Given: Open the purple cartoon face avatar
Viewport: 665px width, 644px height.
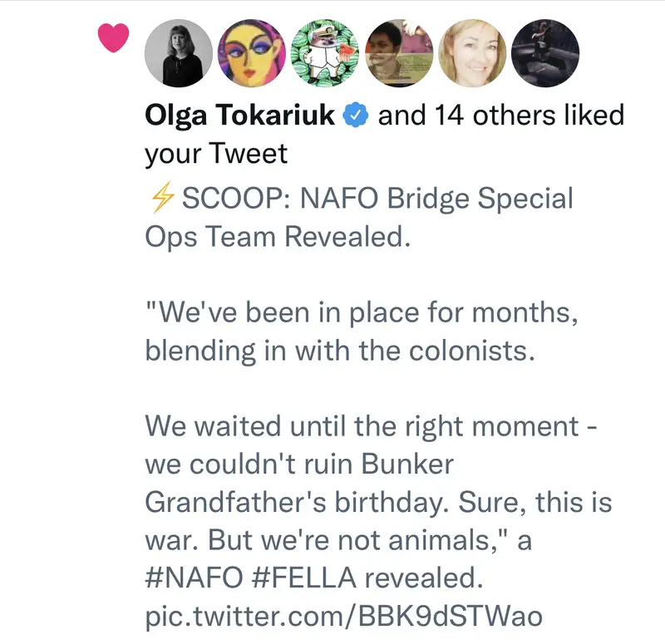Looking at the screenshot, I should [x=252, y=53].
